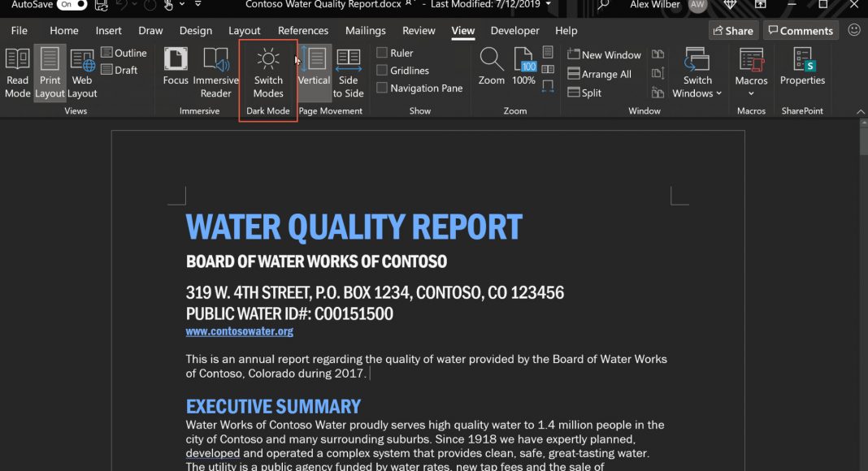Open the File menu
Screen dimensions: 868x471
coord(19,30)
